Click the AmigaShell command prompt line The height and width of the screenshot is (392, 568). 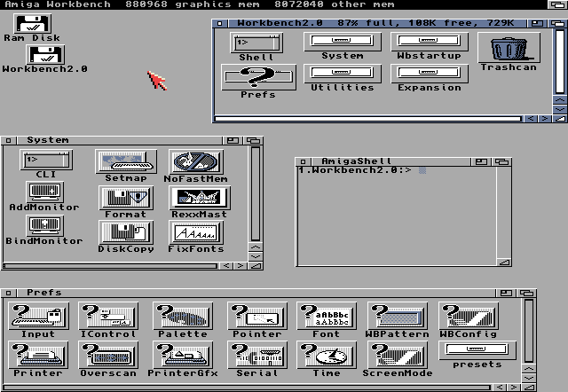(x=355, y=170)
